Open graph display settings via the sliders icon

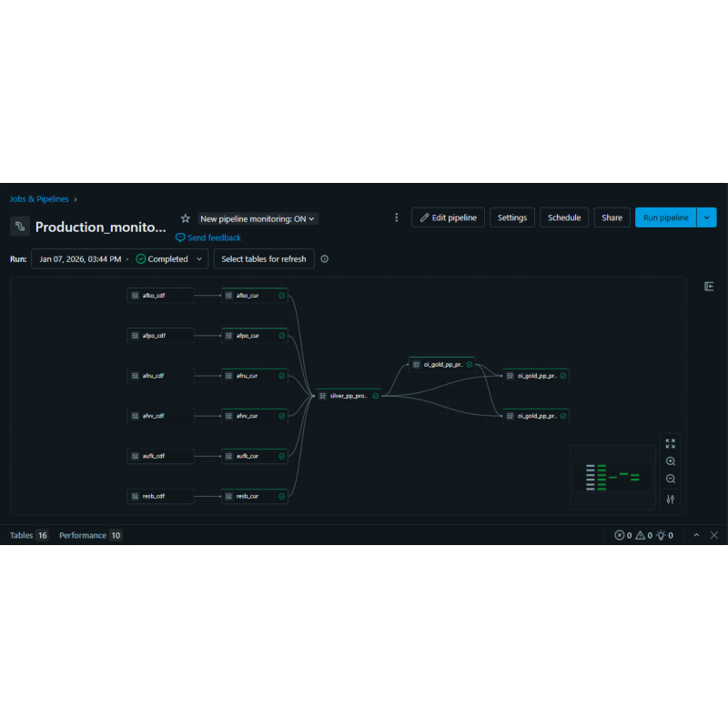671,499
